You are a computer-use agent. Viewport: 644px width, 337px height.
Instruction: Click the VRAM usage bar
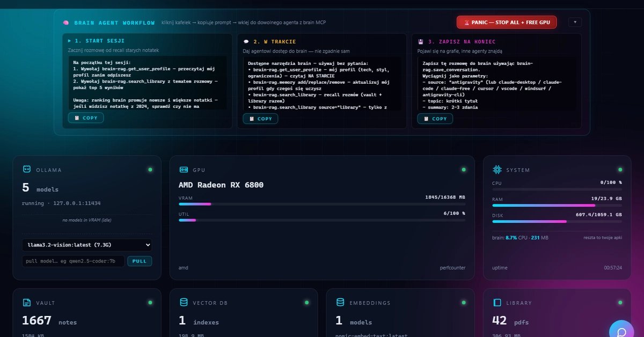(x=322, y=204)
